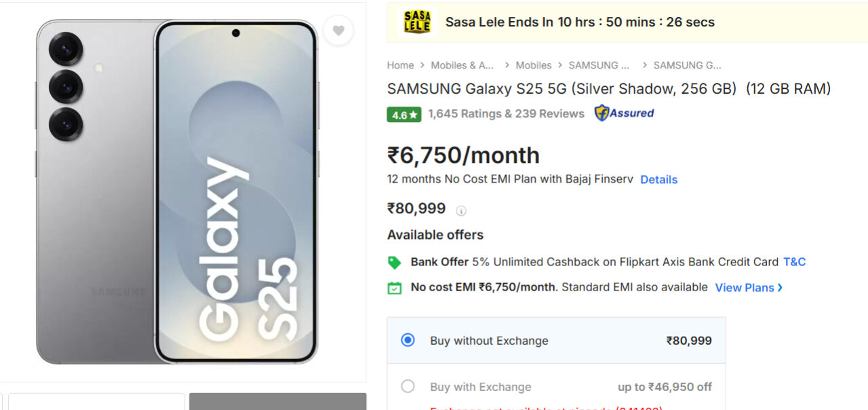Click the green Bank Offer tag icon
This screenshot has height=410, width=868.
(x=394, y=262)
